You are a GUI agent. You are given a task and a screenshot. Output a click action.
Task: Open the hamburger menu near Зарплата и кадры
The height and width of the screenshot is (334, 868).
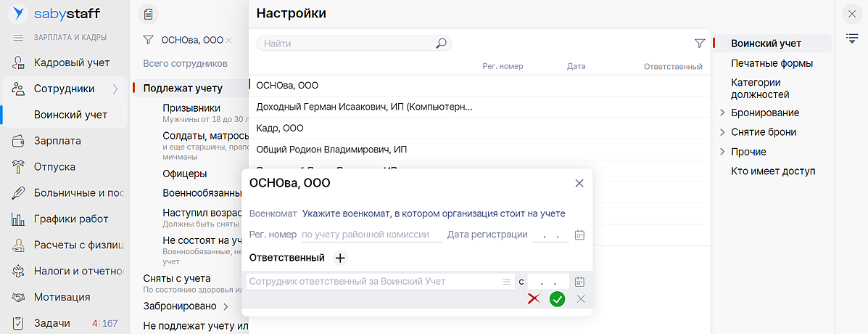[x=19, y=38]
